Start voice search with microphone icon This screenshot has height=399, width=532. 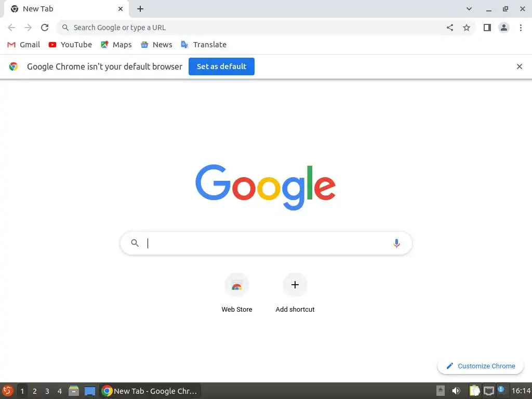click(x=396, y=243)
